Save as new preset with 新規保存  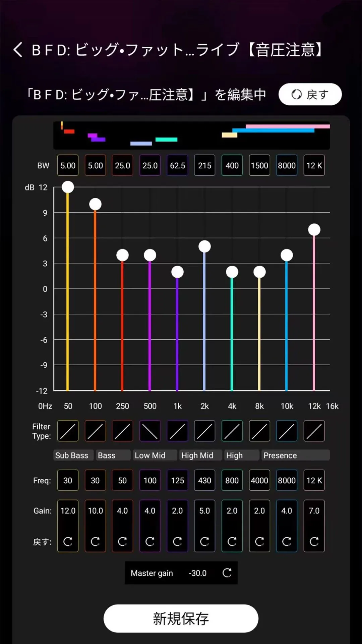click(181, 619)
